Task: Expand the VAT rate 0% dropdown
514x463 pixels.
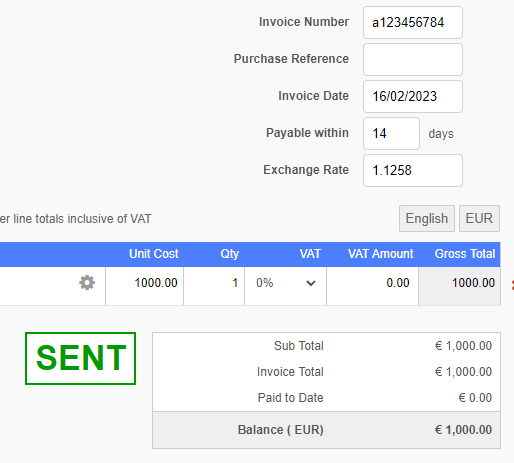Action: point(285,283)
